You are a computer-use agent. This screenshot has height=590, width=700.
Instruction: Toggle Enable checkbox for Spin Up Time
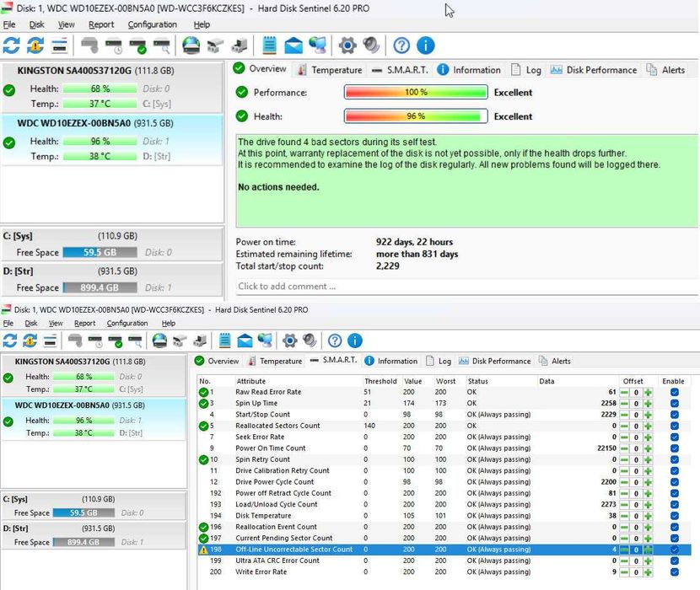674,404
